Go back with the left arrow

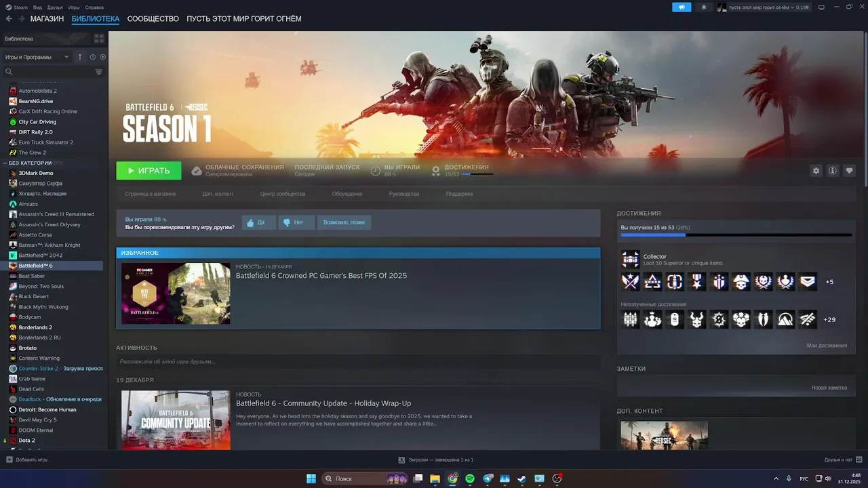tap(9, 19)
